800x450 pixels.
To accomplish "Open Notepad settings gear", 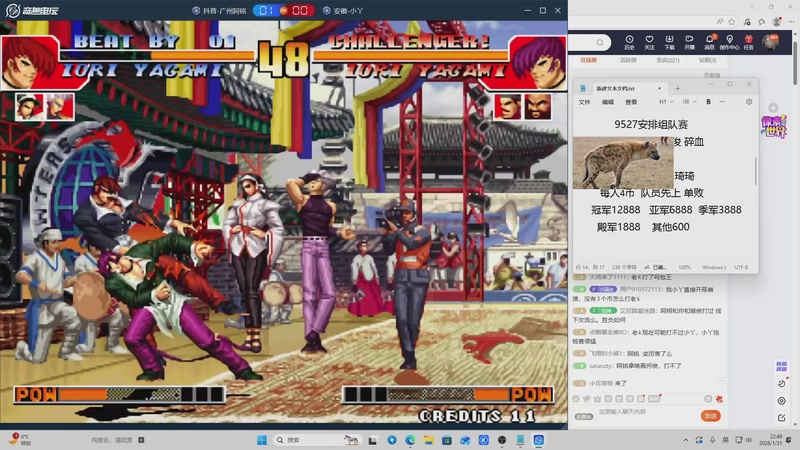I will pyautogui.click(x=748, y=102).
